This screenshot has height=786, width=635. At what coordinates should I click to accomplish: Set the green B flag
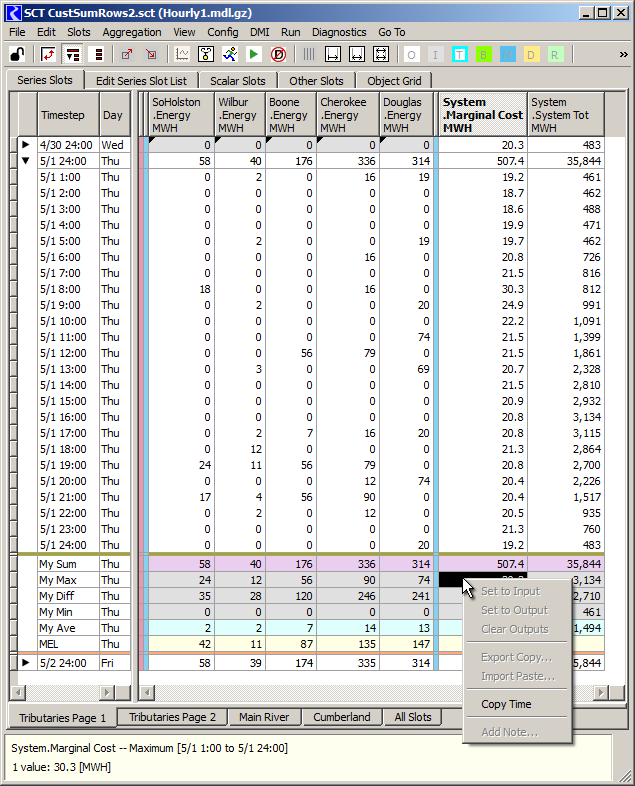[x=483, y=54]
